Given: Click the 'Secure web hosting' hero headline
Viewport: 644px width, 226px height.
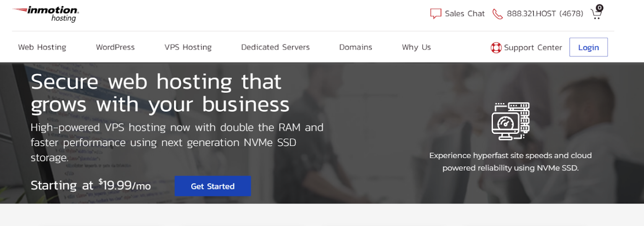Looking at the screenshot, I should click(x=159, y=93).
